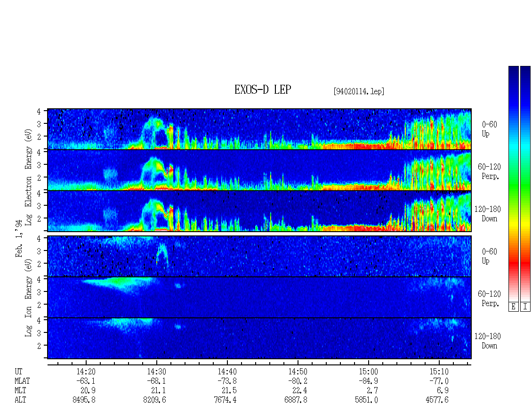The image size is (532, 412).
Task: Click the MLAT value -77.0
Action: click(x=439, y=381)
